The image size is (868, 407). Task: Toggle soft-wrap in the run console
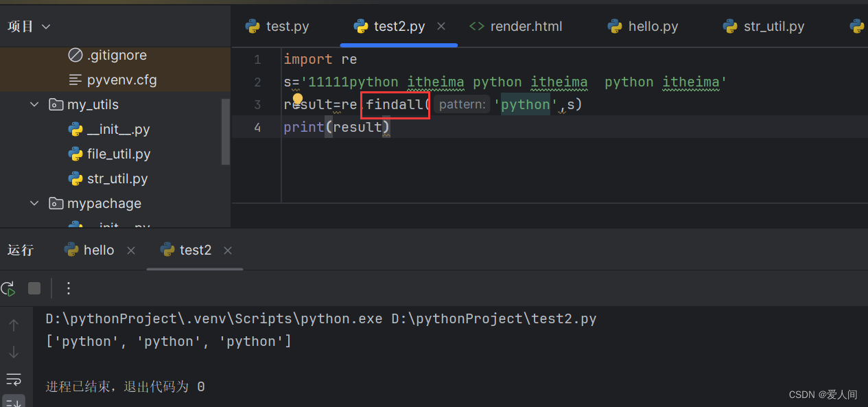[x=14, y=379]
